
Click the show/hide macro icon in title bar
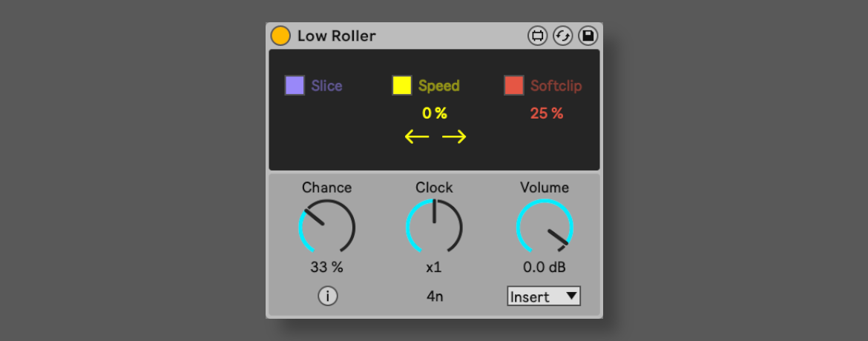click(x=537, y=36)
